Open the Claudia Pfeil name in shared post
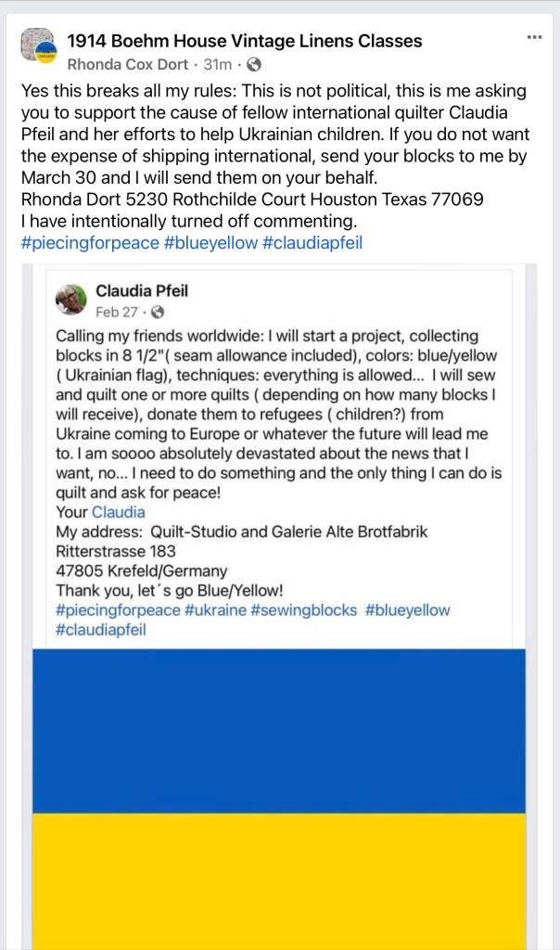The image size is (560, 950). [140, 291]
